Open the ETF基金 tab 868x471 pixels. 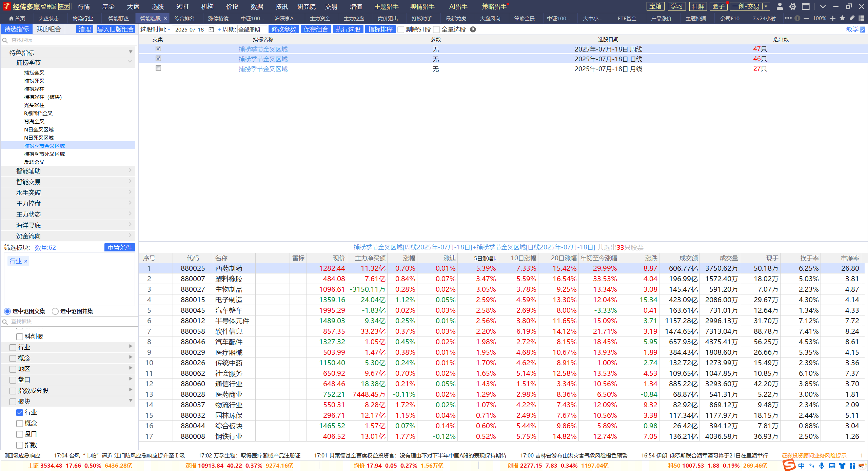627,18
